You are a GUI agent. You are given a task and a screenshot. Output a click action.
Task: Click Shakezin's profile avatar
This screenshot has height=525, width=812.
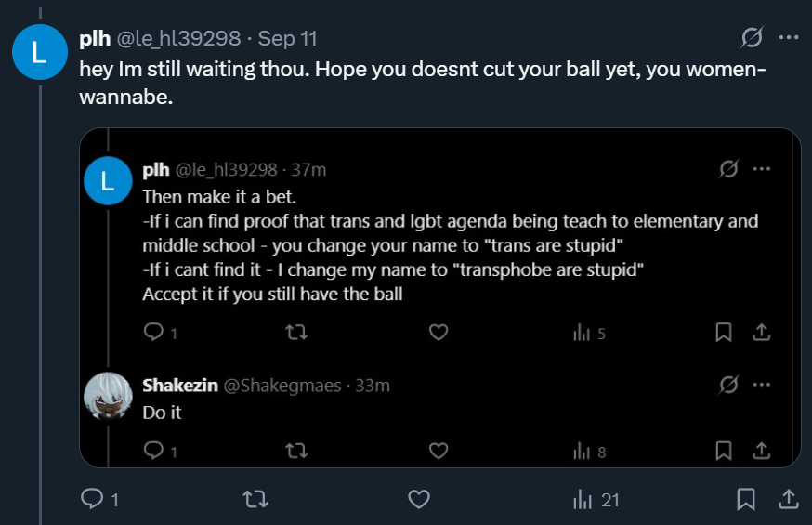point(108,395)
